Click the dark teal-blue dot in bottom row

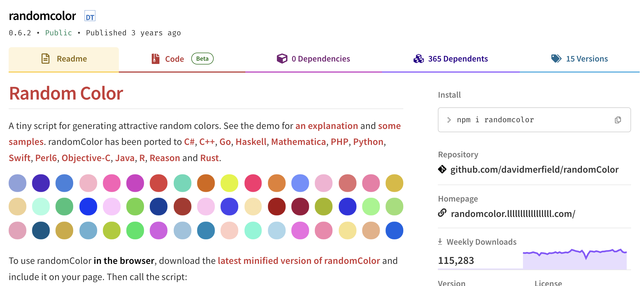pos(41,230)
